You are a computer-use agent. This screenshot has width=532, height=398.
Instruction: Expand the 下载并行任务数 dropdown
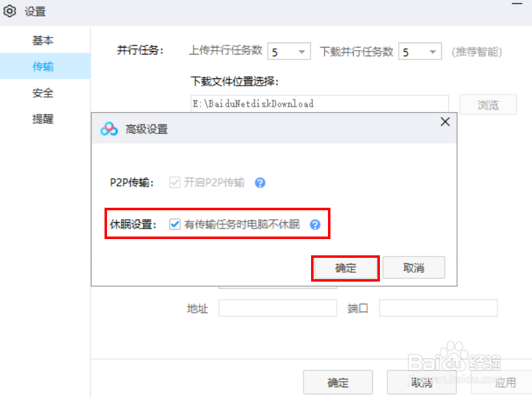pos(420,51)
